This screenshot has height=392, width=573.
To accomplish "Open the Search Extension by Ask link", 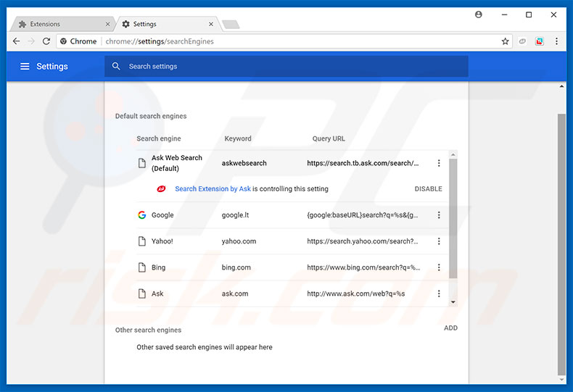I will click(x=213, y=188).
